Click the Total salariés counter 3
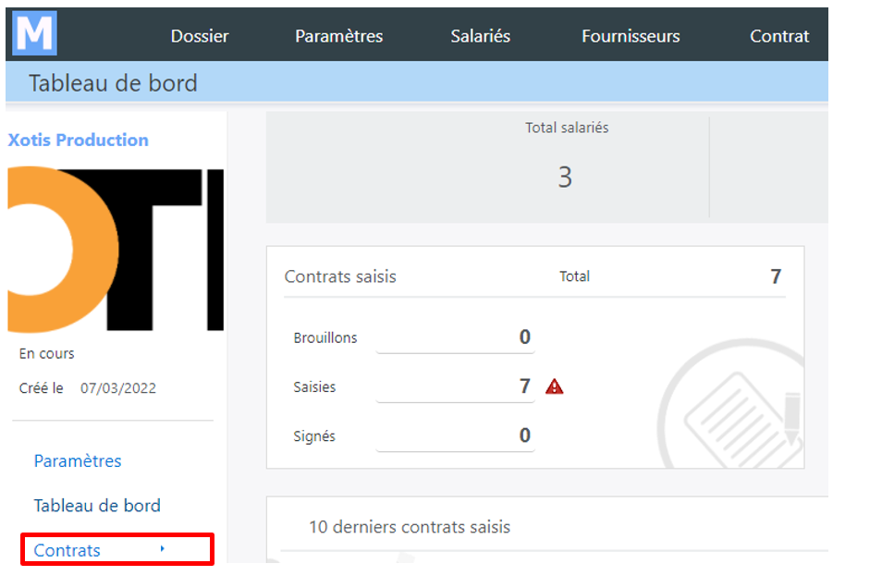Viewport: 882px width, 588px height. click(565, 178)
